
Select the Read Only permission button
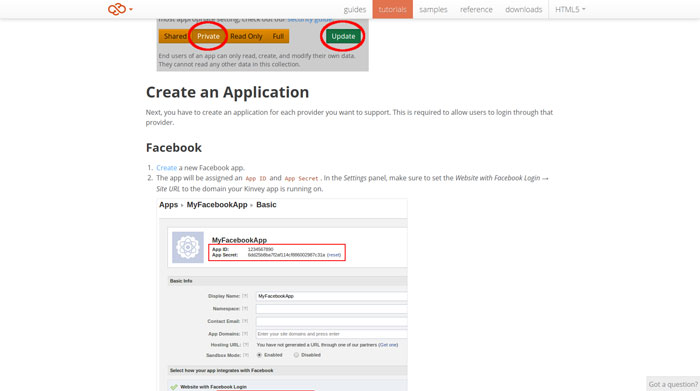(x=246, y=36)
